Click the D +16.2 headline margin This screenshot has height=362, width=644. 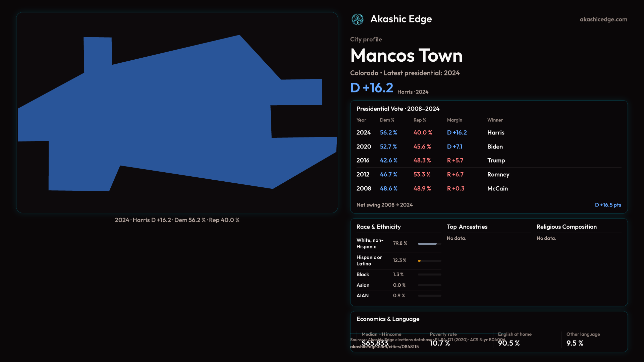pyautogui.click(x=372, y=88)
